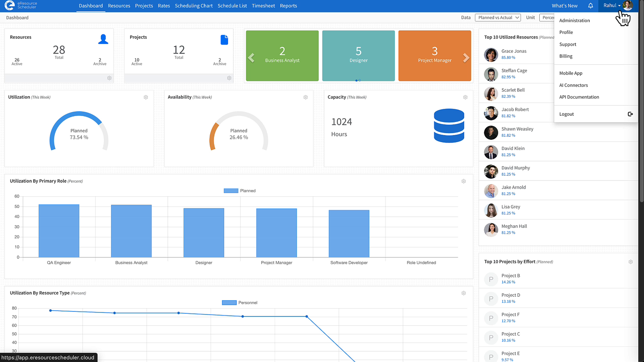Open the Unit dropdown
This screenshot has height=362, width=644.
pos(547,17)
